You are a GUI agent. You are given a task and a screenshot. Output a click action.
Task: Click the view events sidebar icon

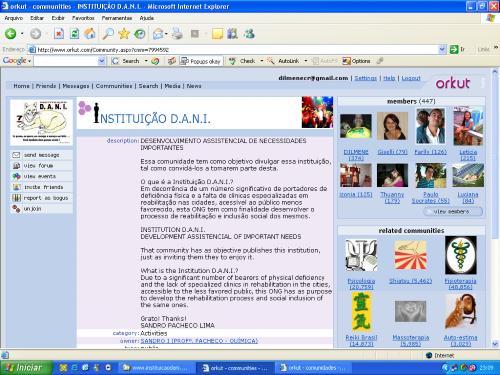coord(16,176)
